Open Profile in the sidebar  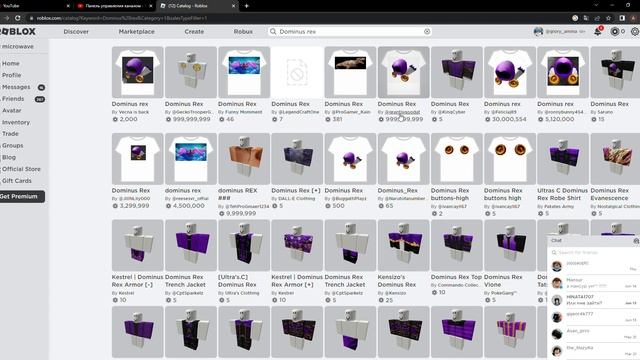tap(11, 75)
